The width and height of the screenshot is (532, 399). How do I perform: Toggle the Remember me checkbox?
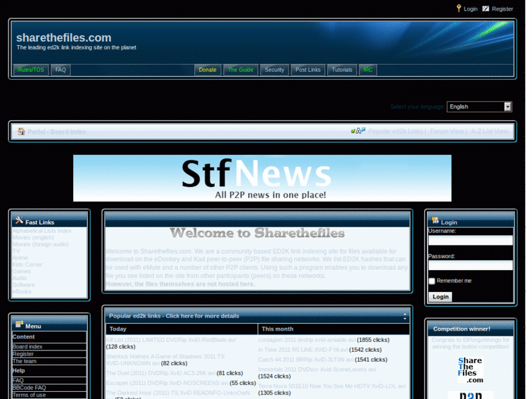(432, 281)
